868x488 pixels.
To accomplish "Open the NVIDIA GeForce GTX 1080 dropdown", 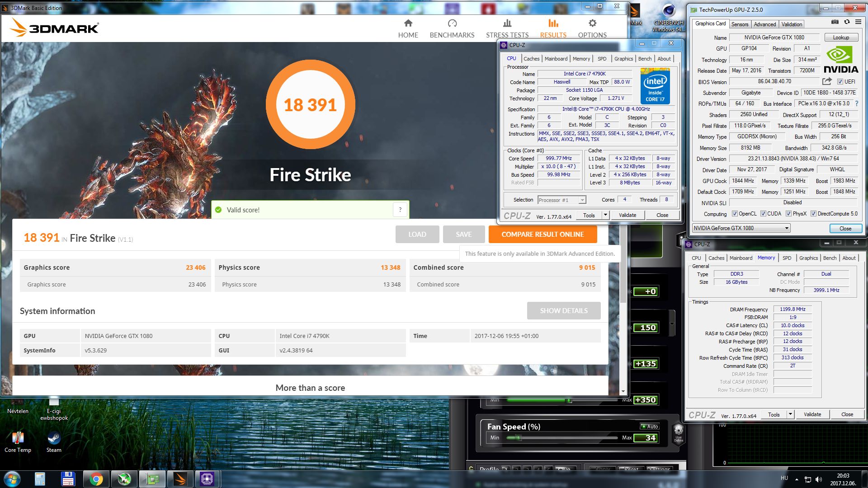I will 787,228.
